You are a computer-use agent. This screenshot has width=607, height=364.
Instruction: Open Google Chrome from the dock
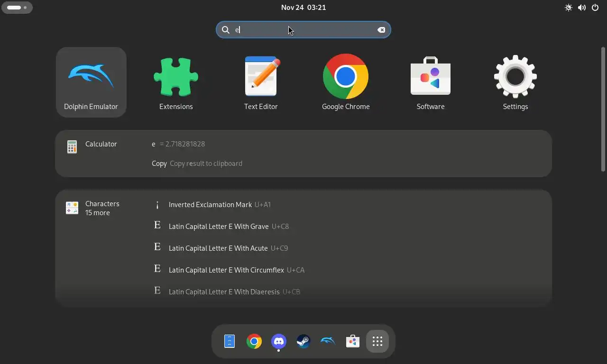point(254,341)
